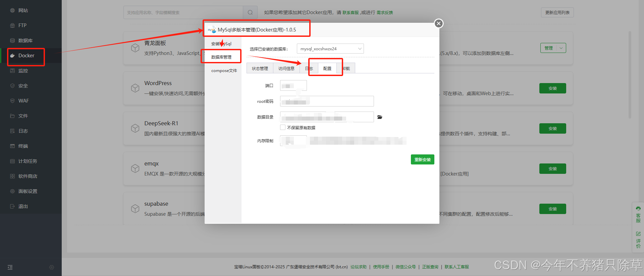This screenshot has width=644, height=276.
Task: Open 正版查询 footer link
Action: point(430,267)
